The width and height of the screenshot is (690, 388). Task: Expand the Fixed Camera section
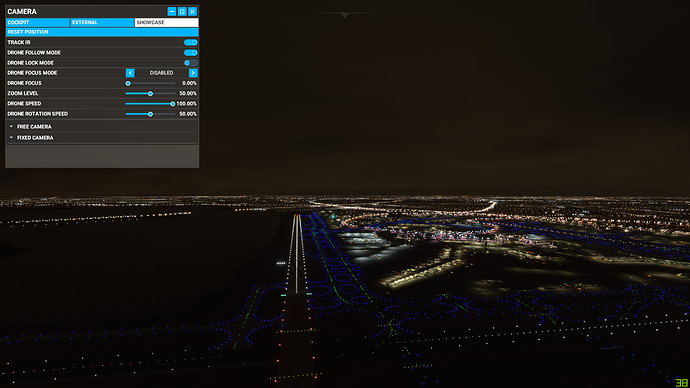point(102,138)
